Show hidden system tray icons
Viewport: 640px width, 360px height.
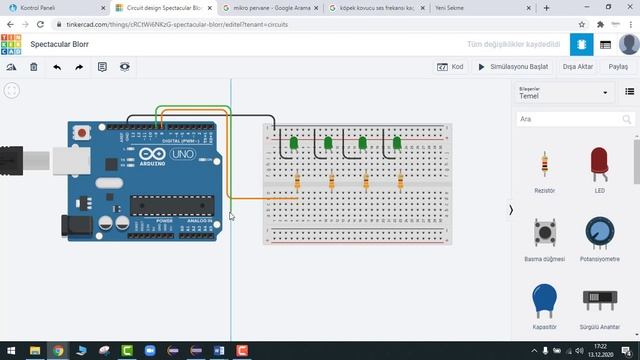click(534, 351)
